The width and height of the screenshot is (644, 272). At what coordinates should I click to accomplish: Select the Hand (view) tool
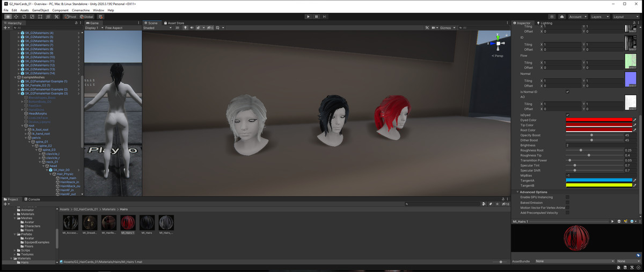[x=8, y=17]
